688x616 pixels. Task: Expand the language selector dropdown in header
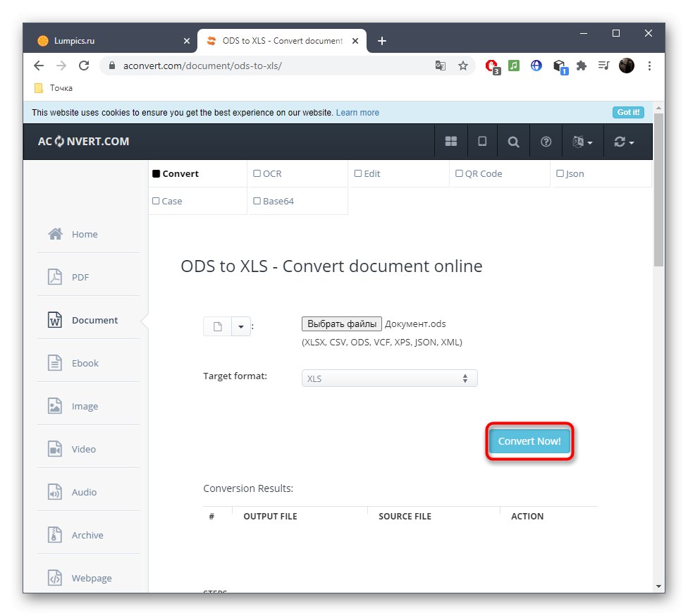pos(583,141)
